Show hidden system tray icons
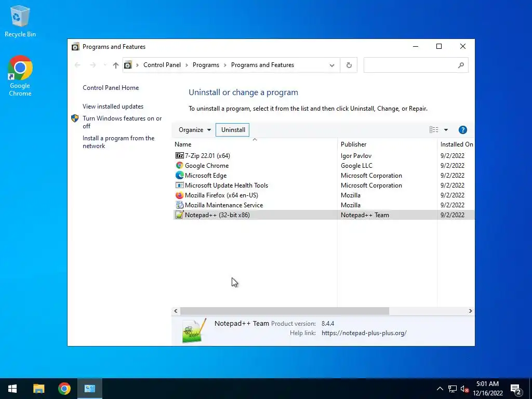This screenshot has height=399, width=532. (440, 389)
